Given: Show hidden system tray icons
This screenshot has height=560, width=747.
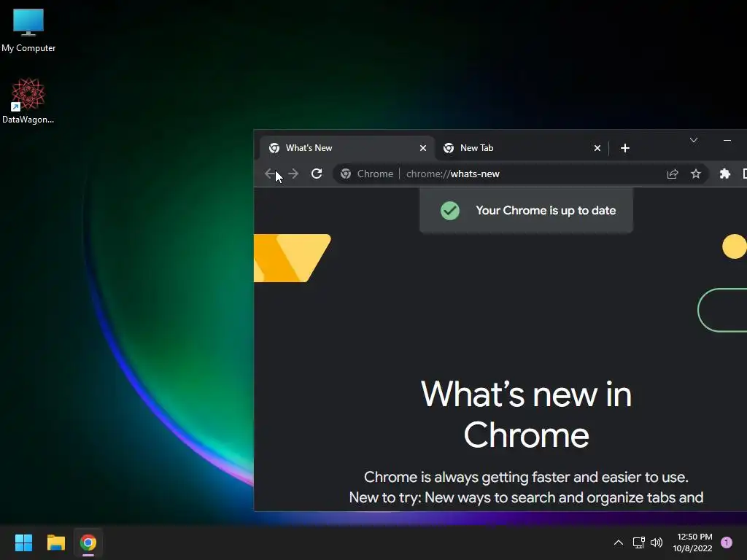Looking at the screenshot, I should pyautogui.click(x=619, y=542).
